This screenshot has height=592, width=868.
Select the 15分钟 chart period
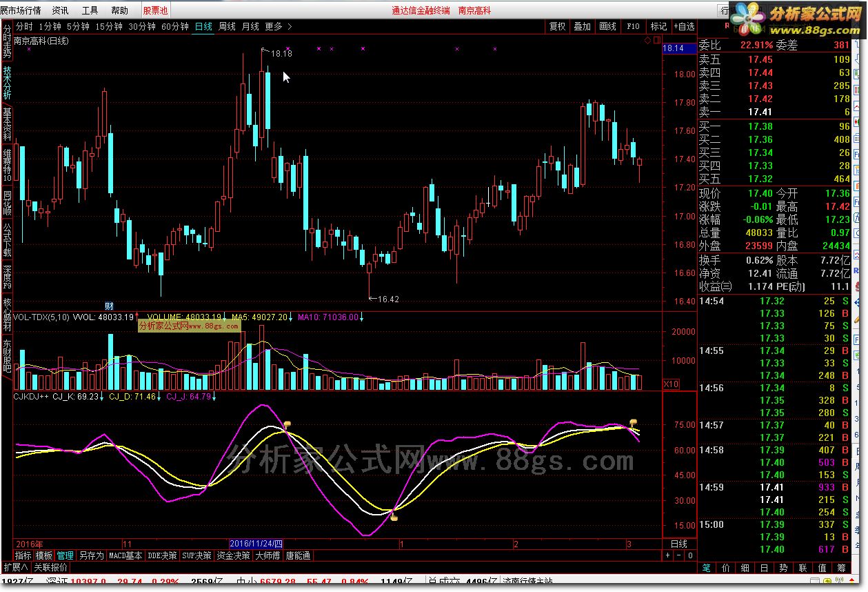point(109,27)
